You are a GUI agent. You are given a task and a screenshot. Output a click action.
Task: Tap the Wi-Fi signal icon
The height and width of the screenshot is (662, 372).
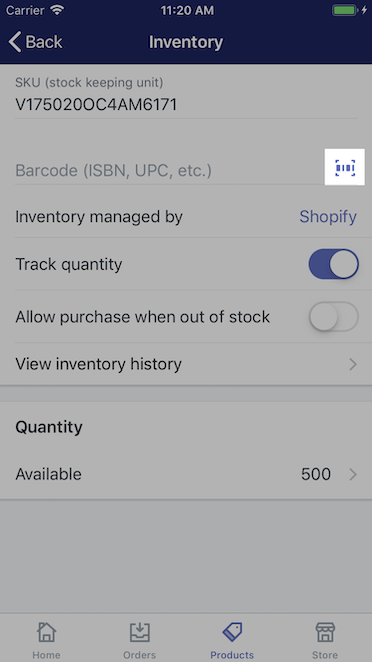57,10
